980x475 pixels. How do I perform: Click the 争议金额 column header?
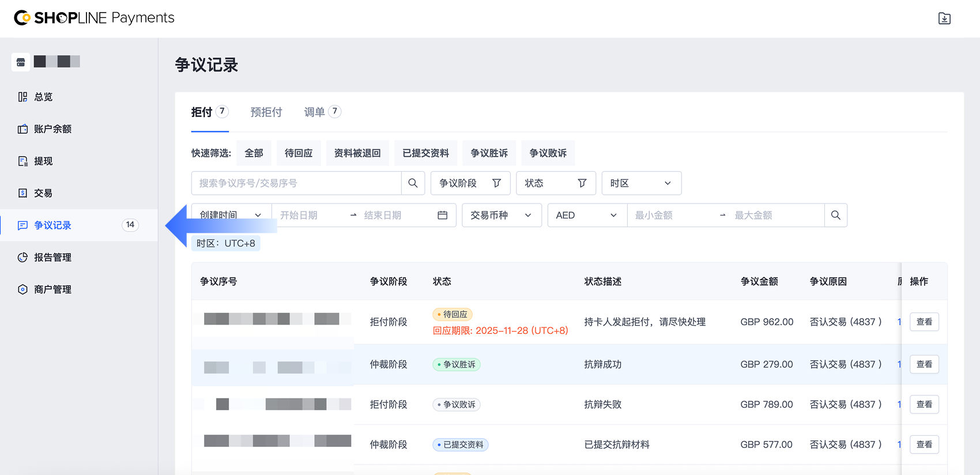coord(759,281)
